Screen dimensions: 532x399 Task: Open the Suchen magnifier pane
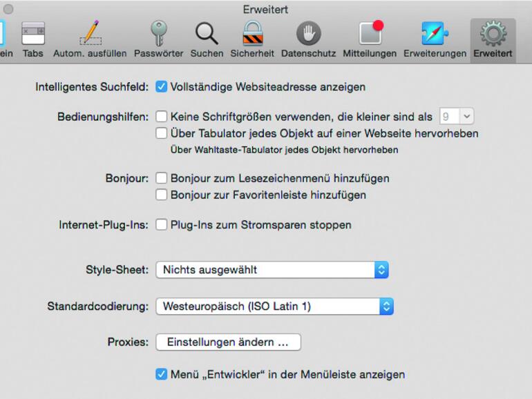[x=207, y=39]
